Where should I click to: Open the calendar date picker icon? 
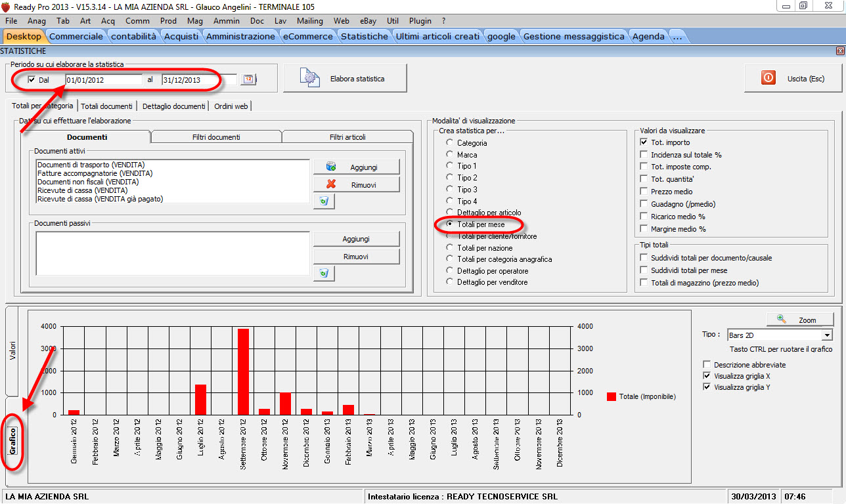248,79
